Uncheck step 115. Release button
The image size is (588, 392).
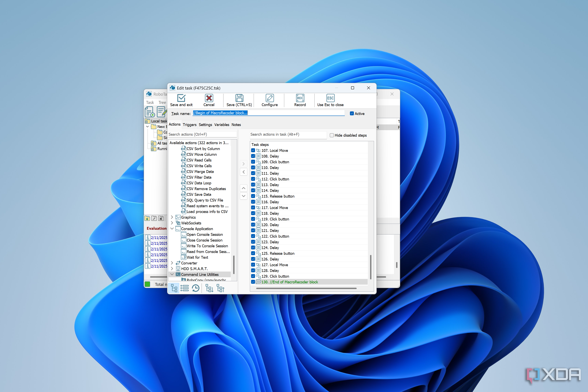253,196
